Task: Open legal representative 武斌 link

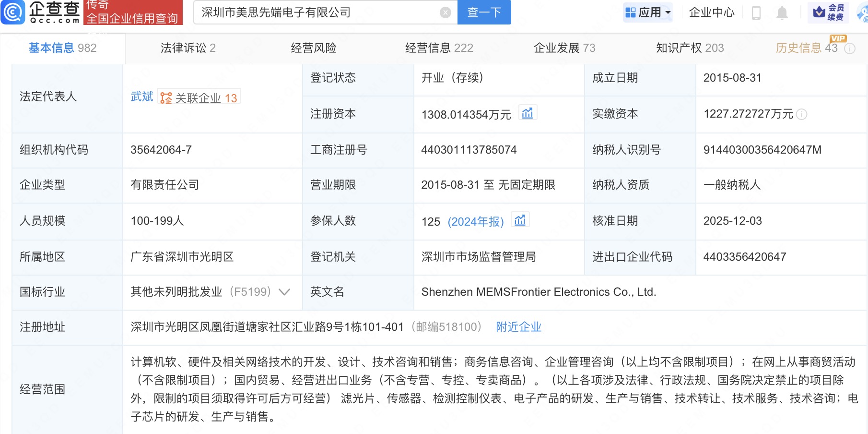Action: [142, 96]
